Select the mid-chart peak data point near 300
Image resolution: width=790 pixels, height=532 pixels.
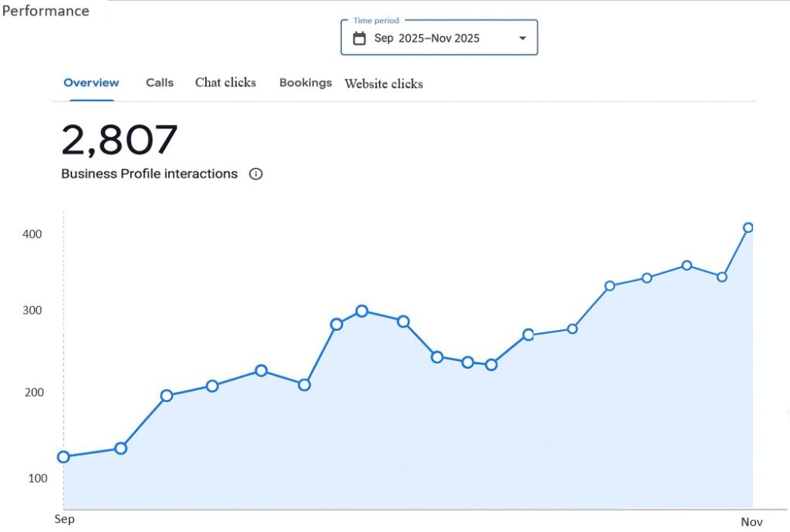coord(362,311)
